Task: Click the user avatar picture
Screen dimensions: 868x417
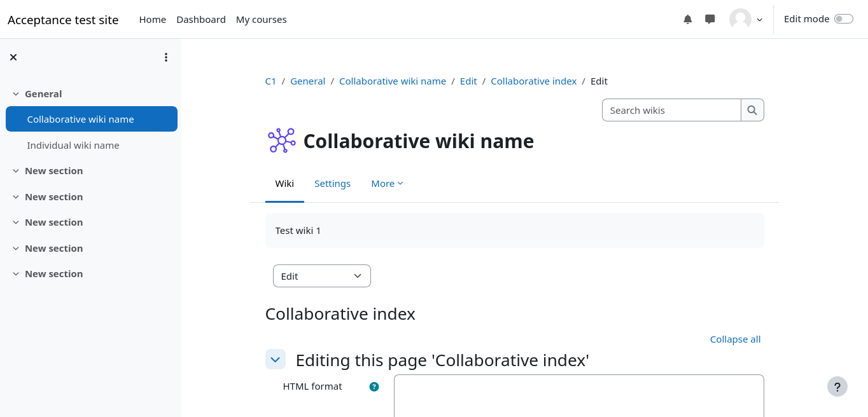Action: pos(740,19)
